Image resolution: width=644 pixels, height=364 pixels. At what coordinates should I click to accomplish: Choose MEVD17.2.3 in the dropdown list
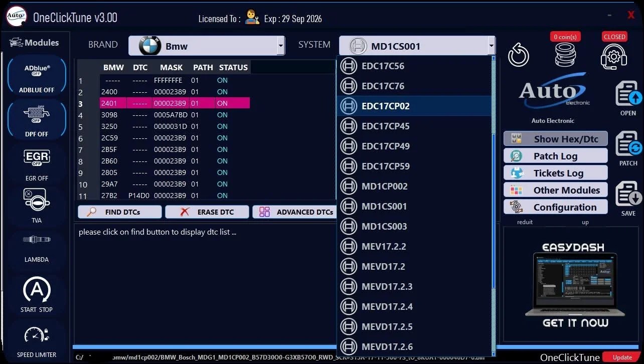coord(414,287)
